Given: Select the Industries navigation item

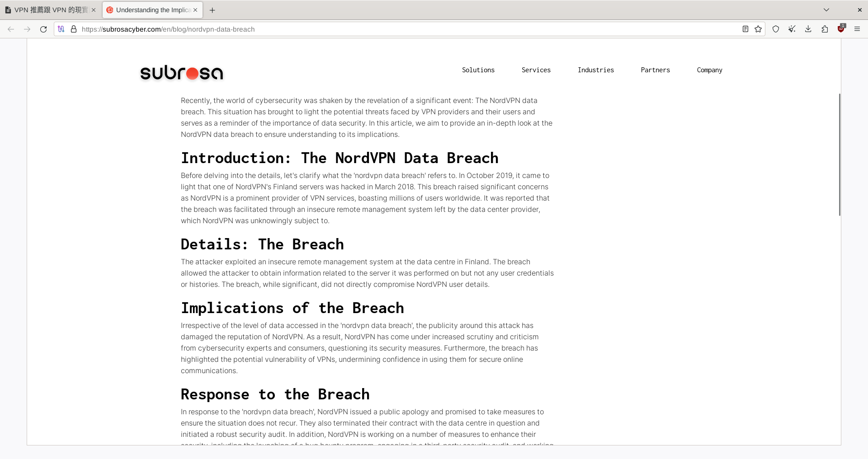Looking at the screenshot, I should [595, 70].
